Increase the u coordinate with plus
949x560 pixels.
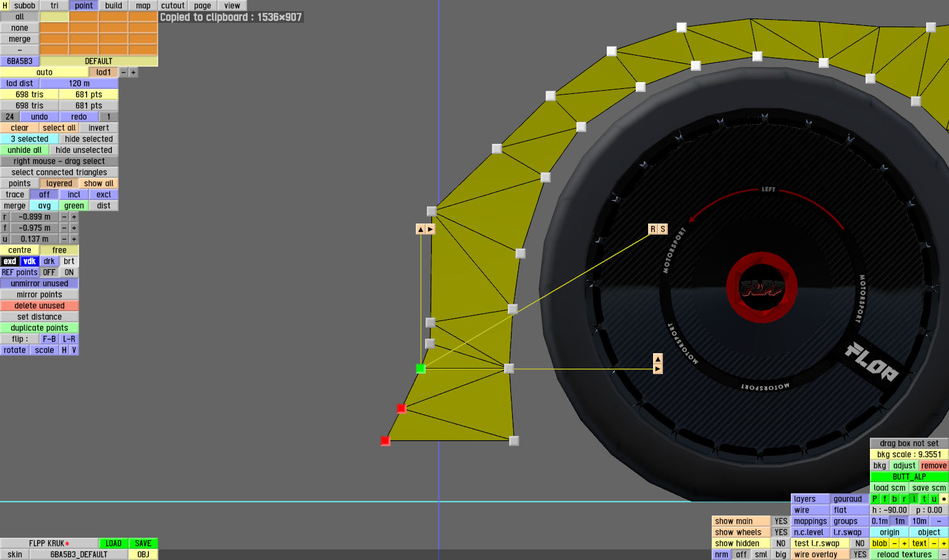[74, 239]
